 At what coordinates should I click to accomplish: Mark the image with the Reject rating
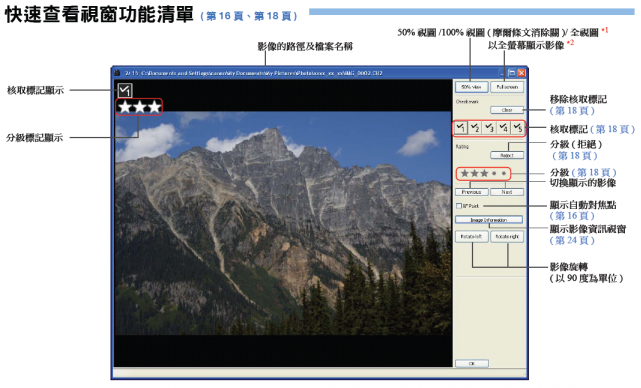pos(507,155)
